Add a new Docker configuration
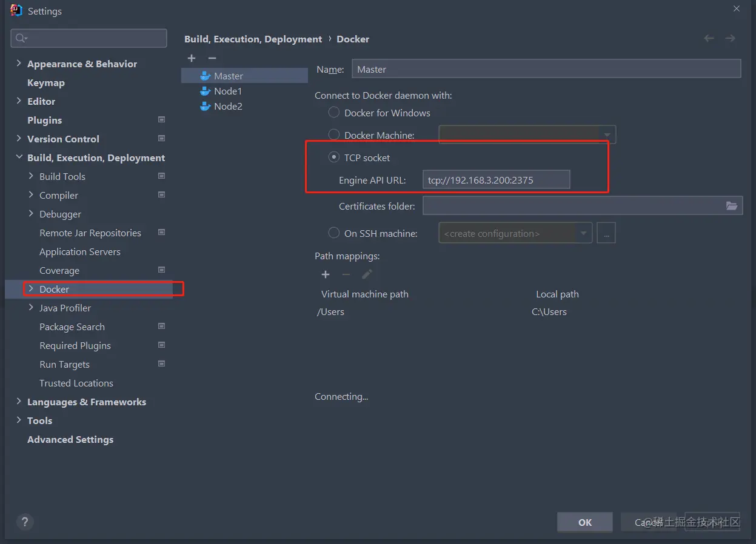 [192, 58]
